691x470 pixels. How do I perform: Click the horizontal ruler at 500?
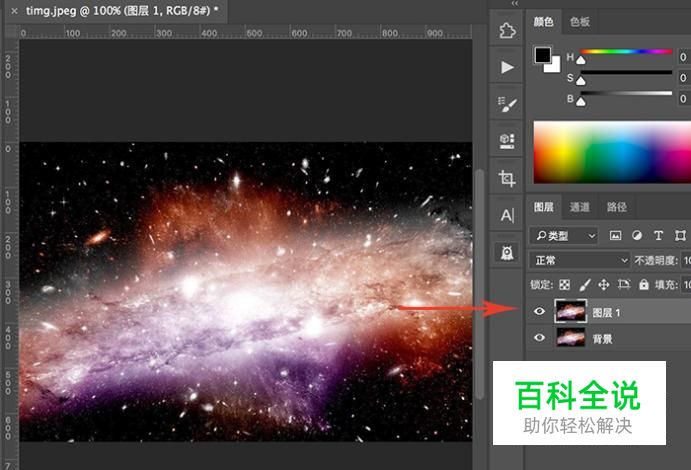(x=254, y=33)
